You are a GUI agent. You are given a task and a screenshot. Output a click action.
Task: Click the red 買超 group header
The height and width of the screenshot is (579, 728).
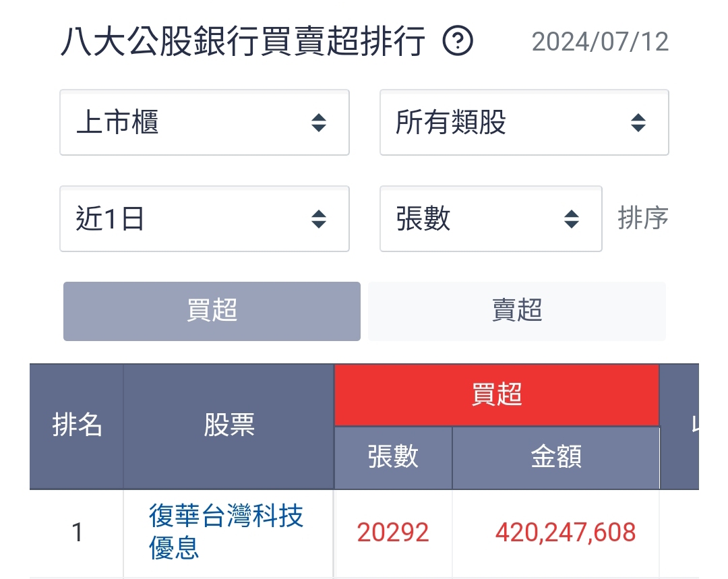click(497, 395)
